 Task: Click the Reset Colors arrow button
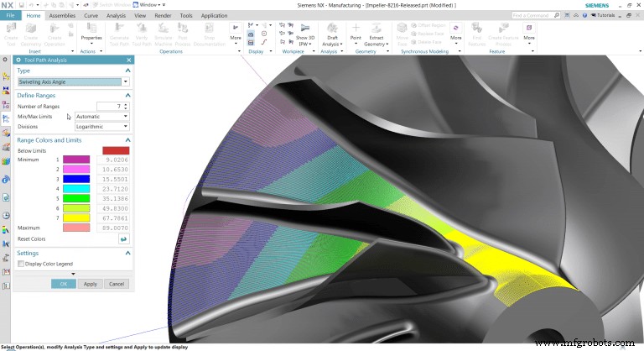123,239
